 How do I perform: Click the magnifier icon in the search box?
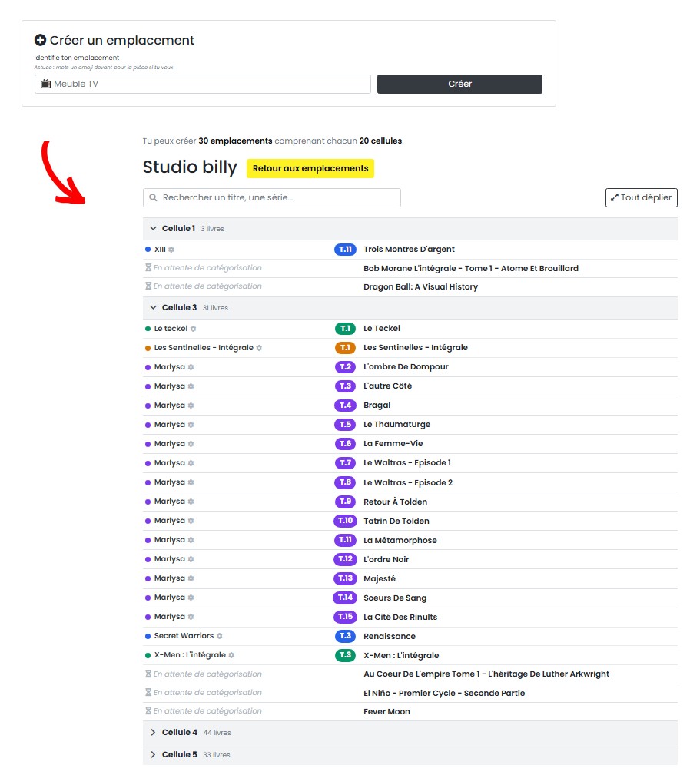click(153, 197)
